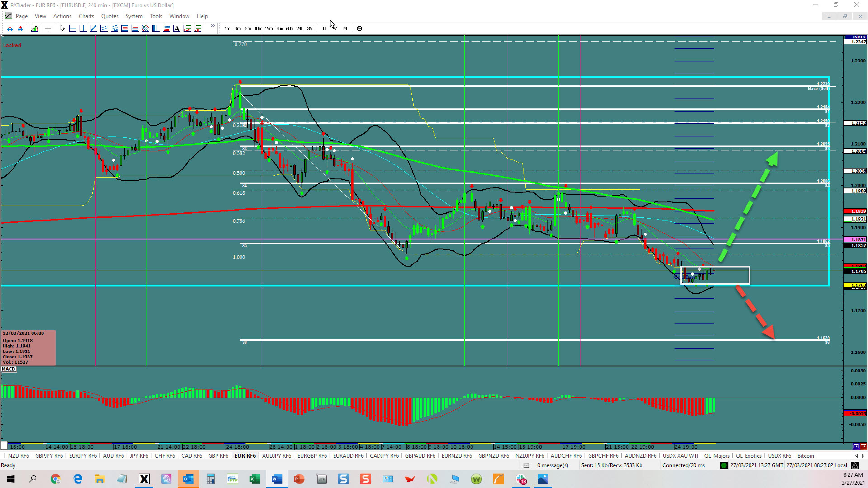868x488 pixels.
Task: Click the MACD indicator label
Action: pyautogui.click(x=8, y=369)
